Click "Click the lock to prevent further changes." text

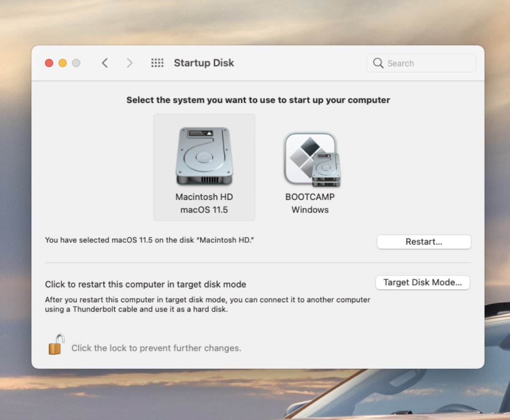pos(156,348)
